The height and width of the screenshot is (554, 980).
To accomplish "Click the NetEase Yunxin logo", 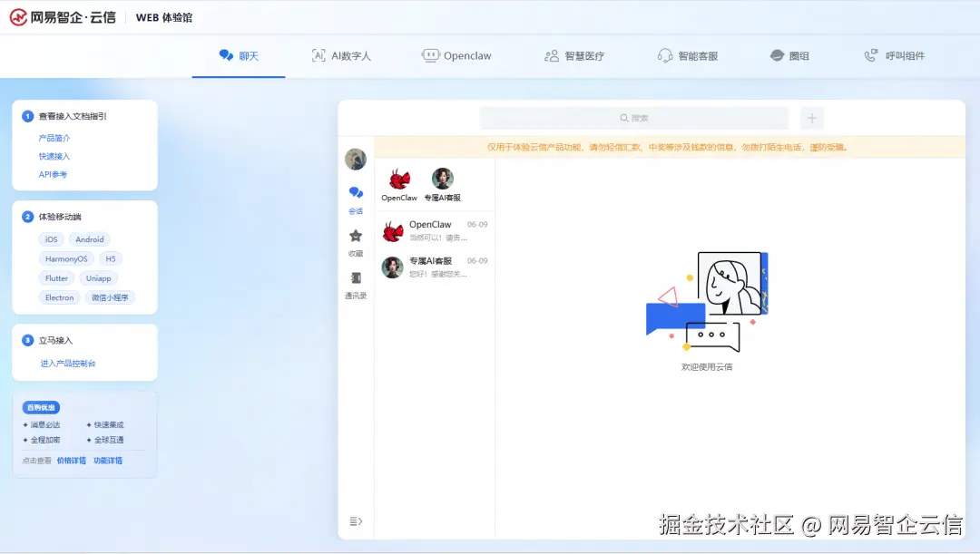I will pyautogui.click(x=63, y=17).
